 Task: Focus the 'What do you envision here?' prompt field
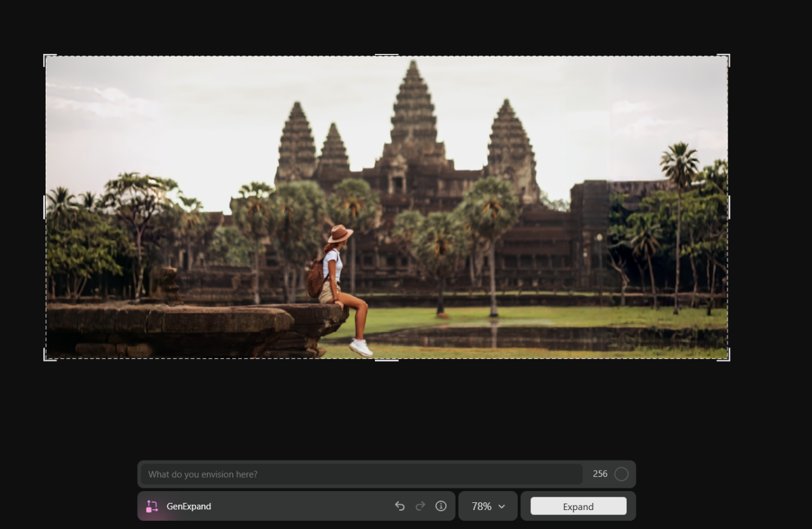[x=362, y=474]
